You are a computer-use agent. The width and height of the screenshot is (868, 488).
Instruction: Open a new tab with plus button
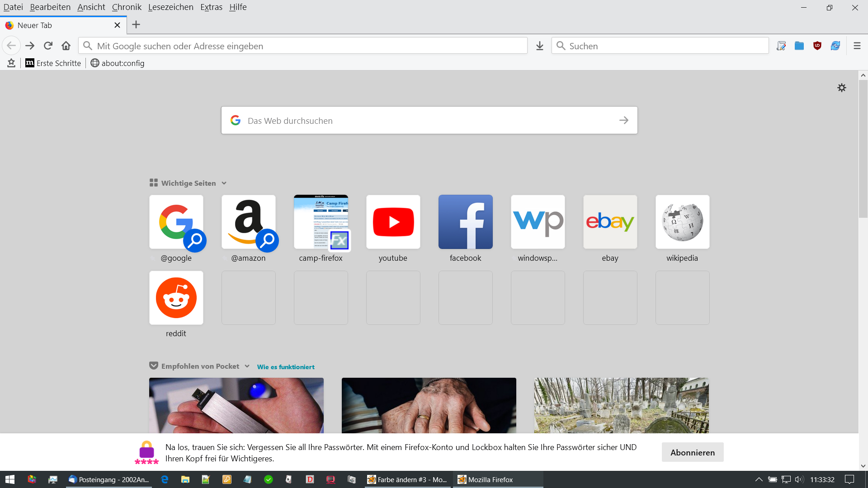click(x=136, y=25)
